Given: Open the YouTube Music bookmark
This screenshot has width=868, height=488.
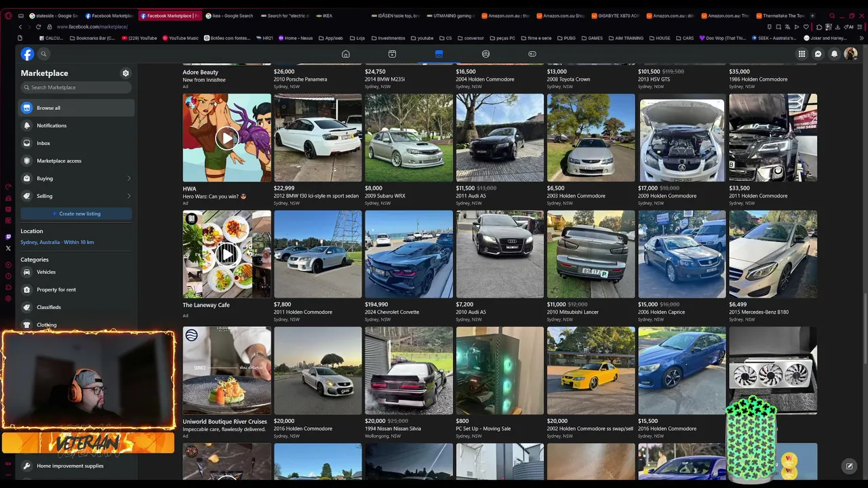Looking at the screenshot, I should click(181, 38).
